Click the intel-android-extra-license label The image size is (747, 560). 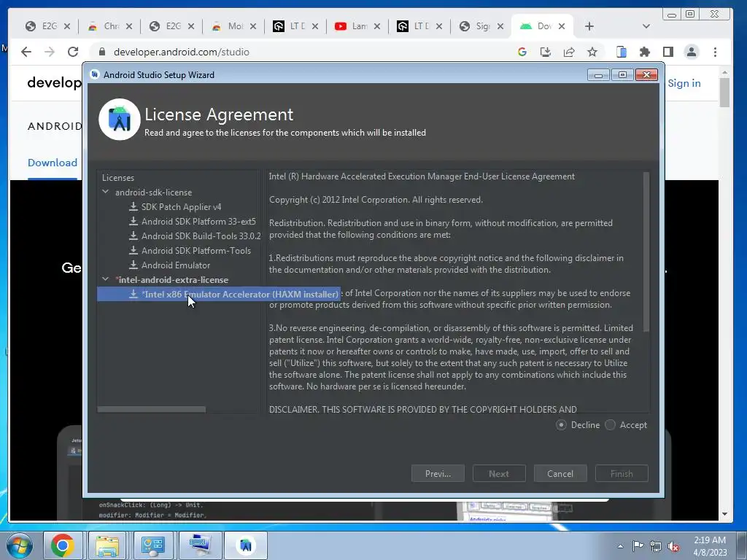[172, 280]
